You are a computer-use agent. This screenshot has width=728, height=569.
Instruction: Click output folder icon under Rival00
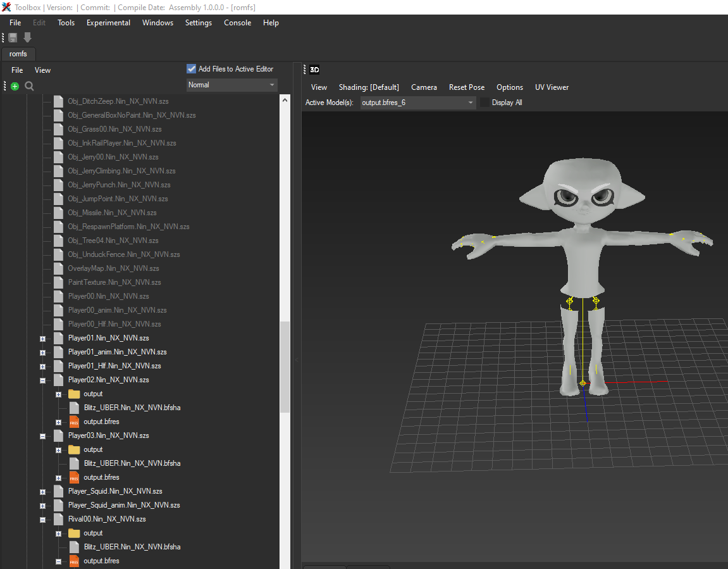pos(74,533)
